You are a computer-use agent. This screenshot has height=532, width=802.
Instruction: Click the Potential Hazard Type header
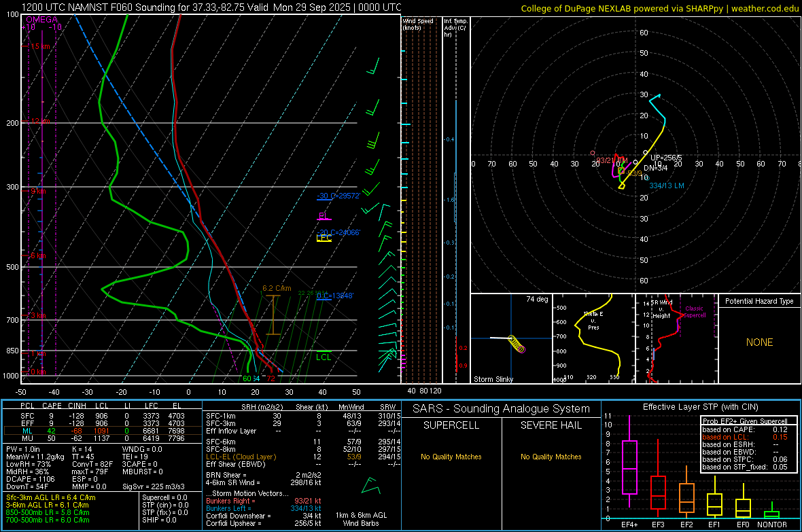(x=759, y=301)
